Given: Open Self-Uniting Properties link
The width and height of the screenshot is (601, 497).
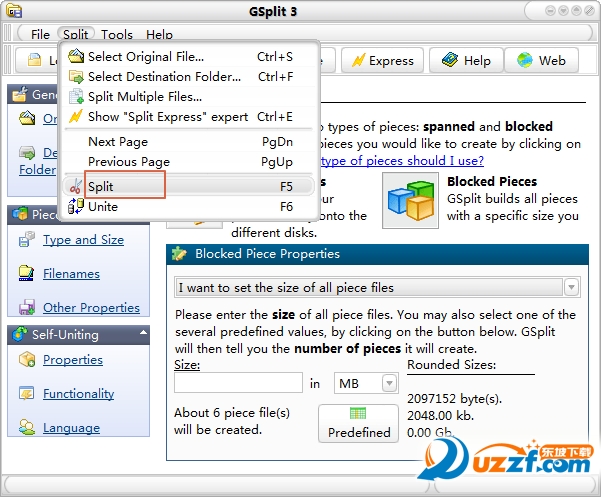Looking at the screenshot, I should click(x=73, y=359).
